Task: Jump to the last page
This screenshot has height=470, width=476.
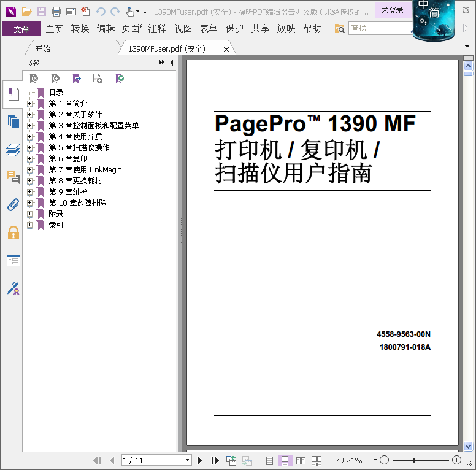Action: [215, 461]
